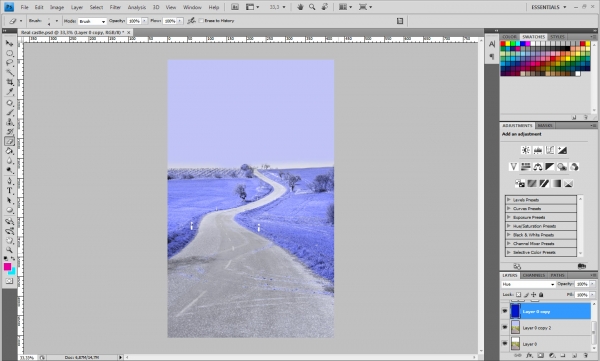Image resolution: width=600 pixels, height=361 pixels.
Task: Hide the Layer 0 layer
Action: point(505,344)
